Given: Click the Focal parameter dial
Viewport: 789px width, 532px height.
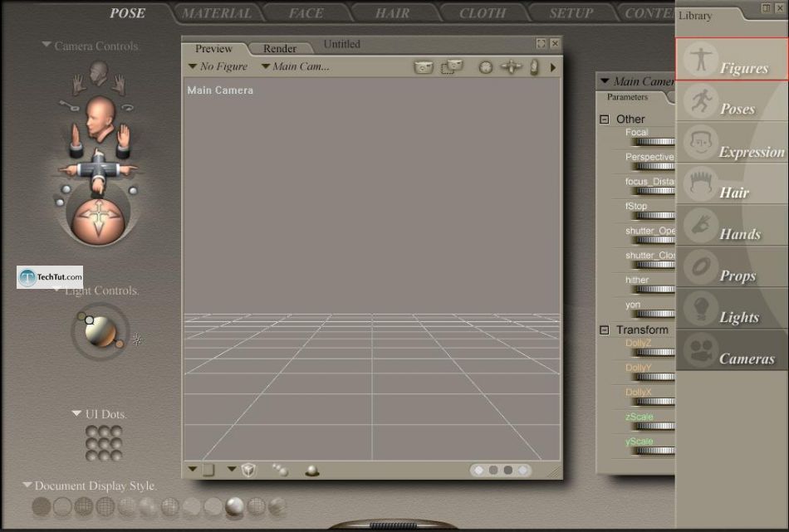Looking at the screenshot, I should 654,142.
